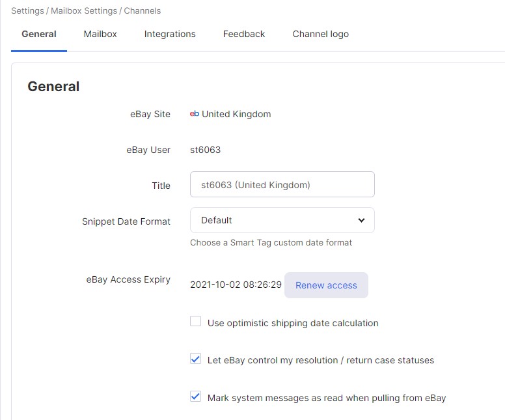Viewport: 505px width, 420px height.
Task: Uncheck Let eBay control my resolution statuses
Action: 195,359
